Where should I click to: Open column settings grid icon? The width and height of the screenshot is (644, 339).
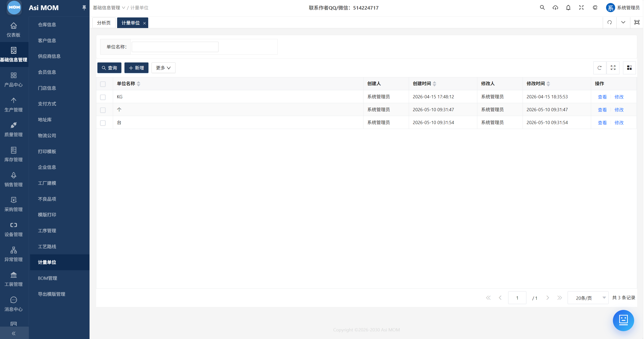tap(629, 68)
